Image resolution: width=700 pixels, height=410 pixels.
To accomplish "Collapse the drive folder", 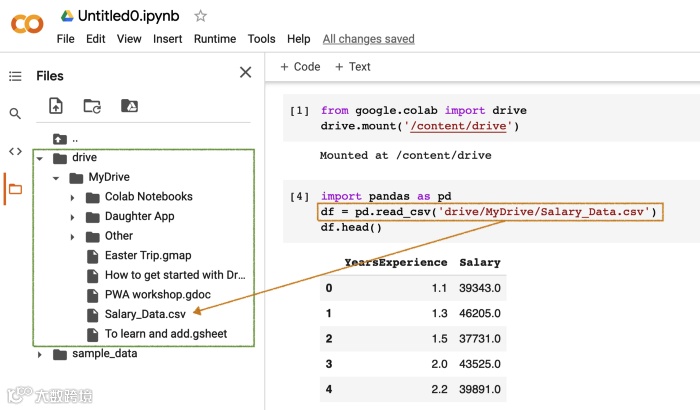I will 39,158.
